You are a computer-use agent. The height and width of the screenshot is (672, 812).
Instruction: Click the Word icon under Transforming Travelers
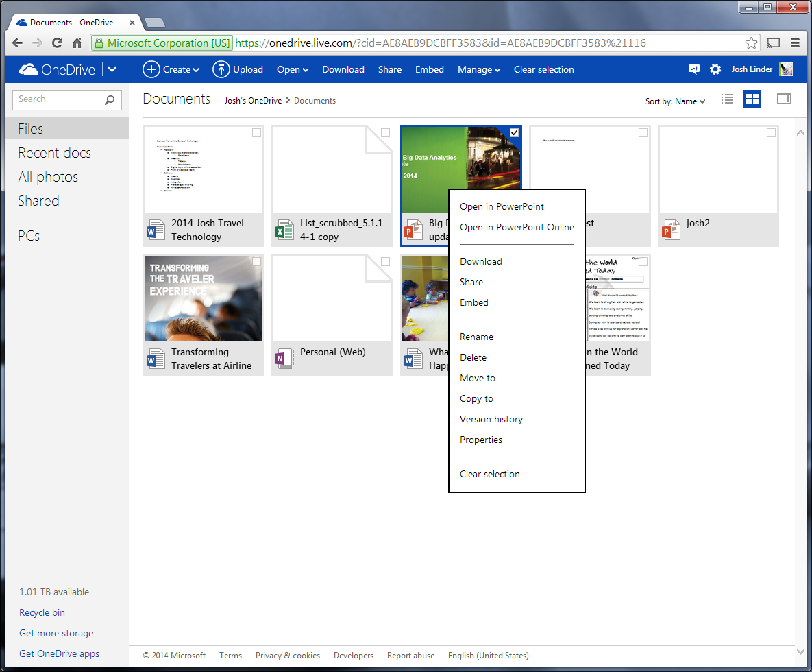(x=155, y=359)
